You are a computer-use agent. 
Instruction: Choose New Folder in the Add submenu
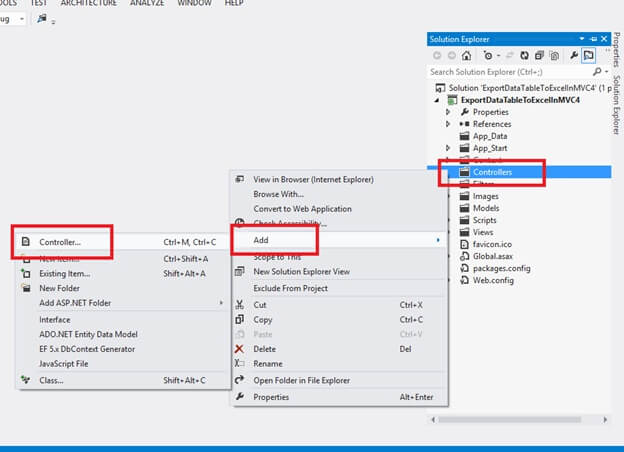tap(123, 288)
